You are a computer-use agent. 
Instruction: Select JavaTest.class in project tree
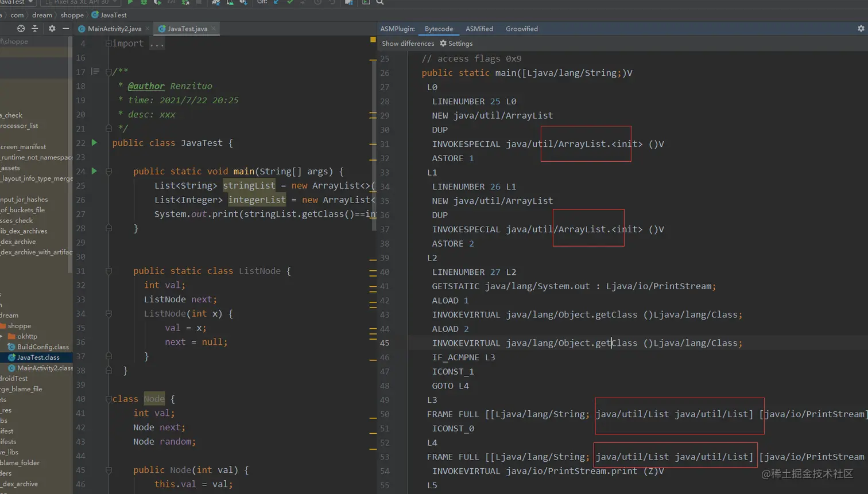(36, 357)
